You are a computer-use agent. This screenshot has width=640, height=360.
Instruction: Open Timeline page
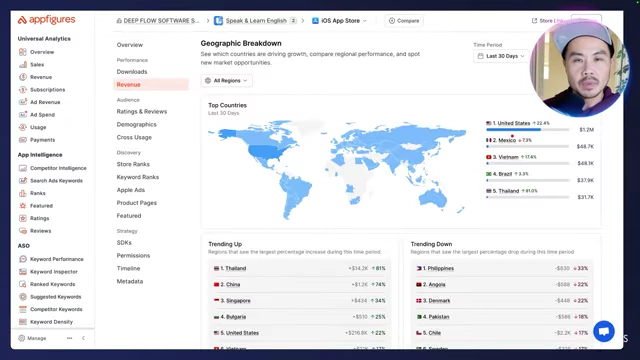click(x=128, y=268)
